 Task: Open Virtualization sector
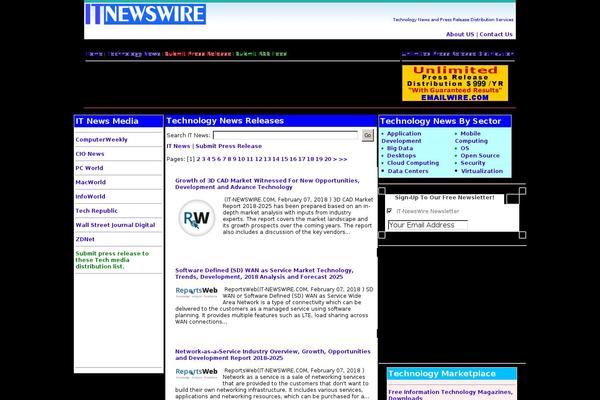click(x=482, y=171)
